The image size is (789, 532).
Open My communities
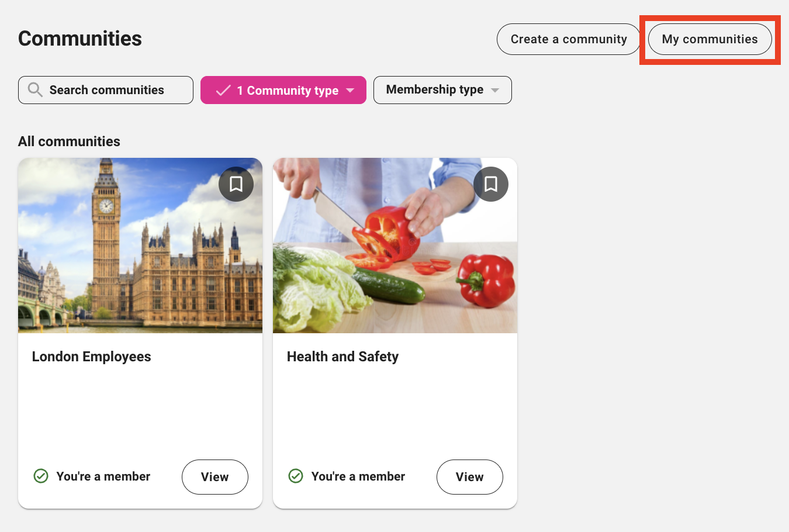click(710, 39)
